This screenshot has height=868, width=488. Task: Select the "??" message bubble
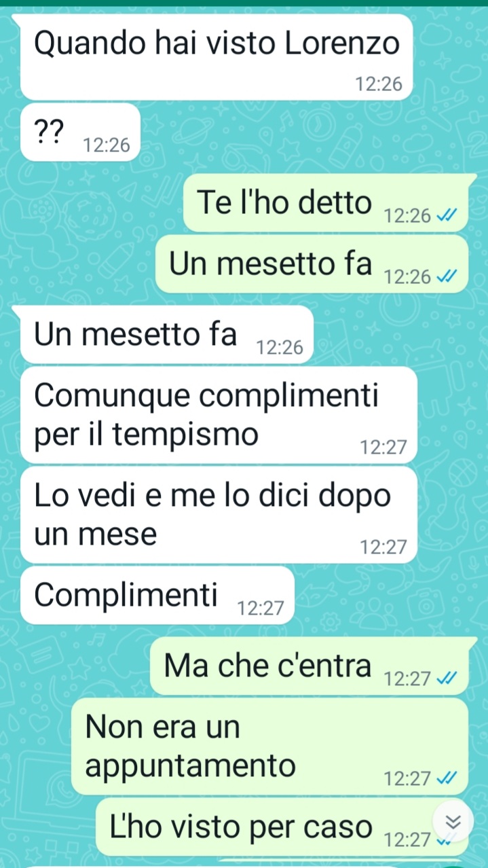[x=80, y=132]
